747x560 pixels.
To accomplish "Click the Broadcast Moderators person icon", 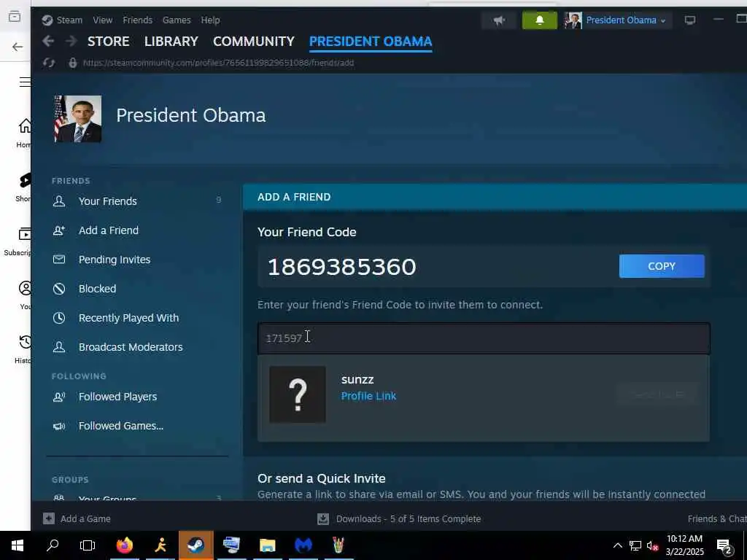I will [x=59, y=347].
